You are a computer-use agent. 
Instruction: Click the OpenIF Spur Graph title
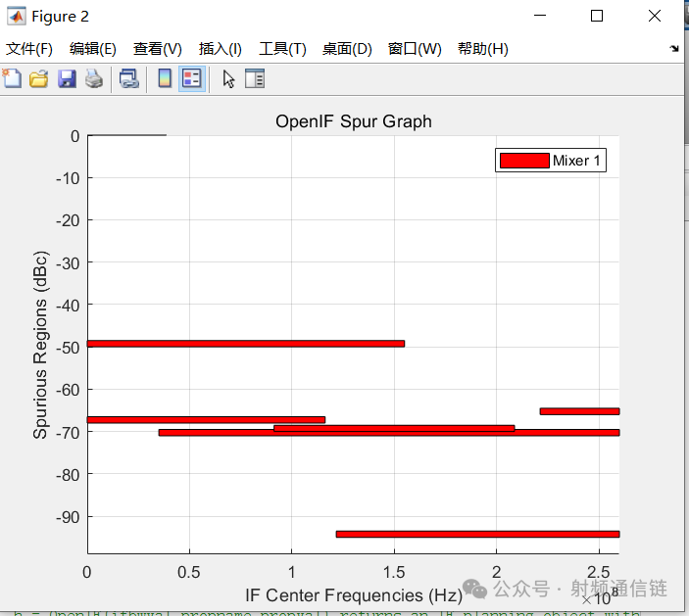pos(354,121)
